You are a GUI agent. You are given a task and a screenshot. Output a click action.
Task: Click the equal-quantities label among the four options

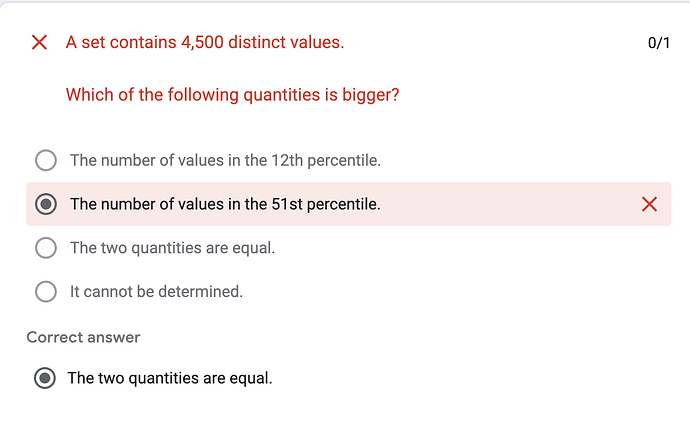tap(172, 248)
